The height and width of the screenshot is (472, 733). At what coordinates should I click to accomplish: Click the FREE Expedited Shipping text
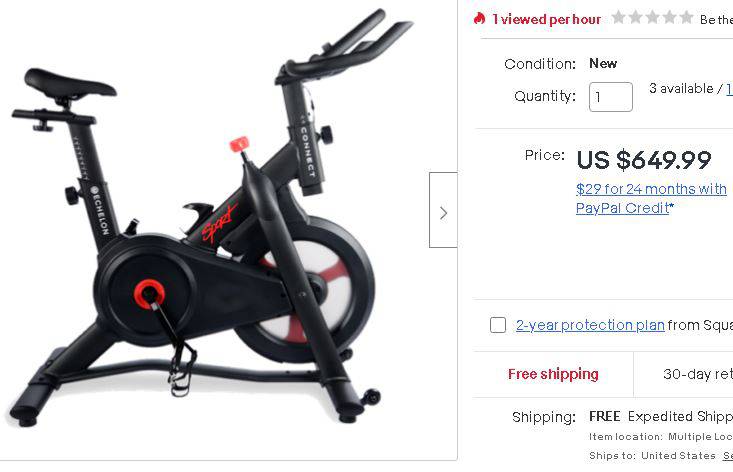tap(661, 416)
